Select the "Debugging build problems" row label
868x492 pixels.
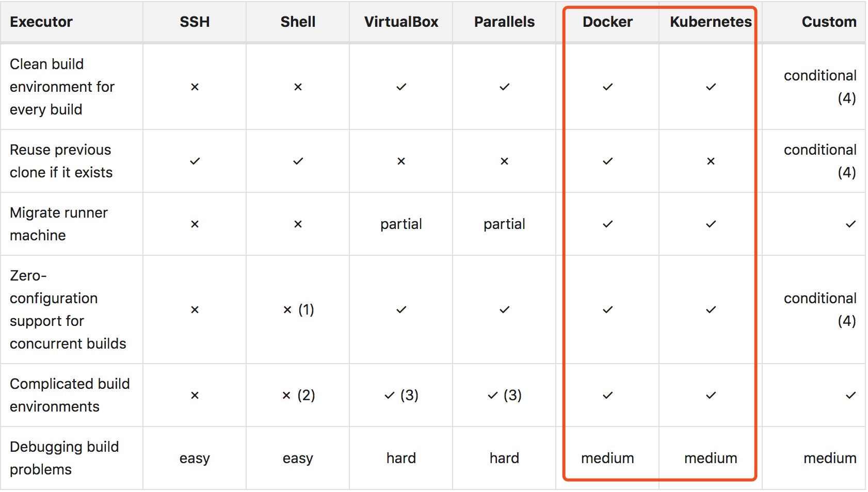click(64, 458)
